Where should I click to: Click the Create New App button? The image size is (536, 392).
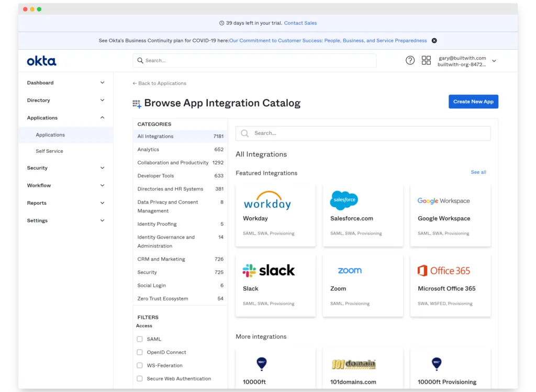point(473,102)
